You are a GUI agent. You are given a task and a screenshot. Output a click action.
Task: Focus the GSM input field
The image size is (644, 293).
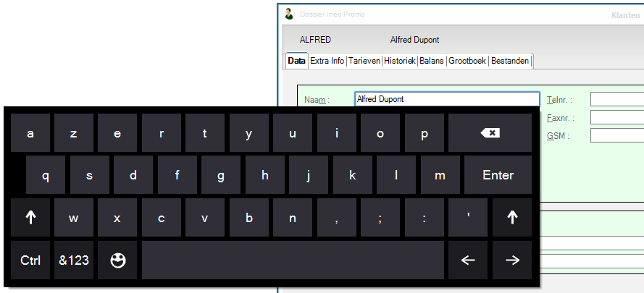pyautogui.click(x=616, y=136)
